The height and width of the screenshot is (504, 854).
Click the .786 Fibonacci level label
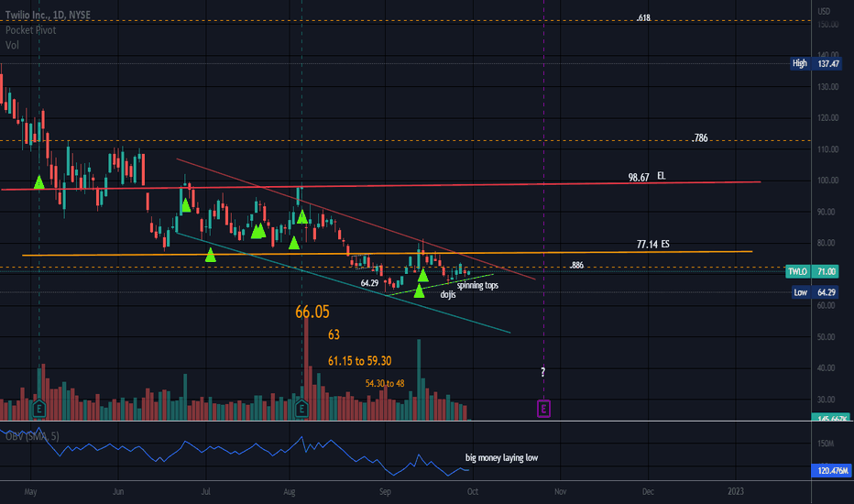(700, 137)
